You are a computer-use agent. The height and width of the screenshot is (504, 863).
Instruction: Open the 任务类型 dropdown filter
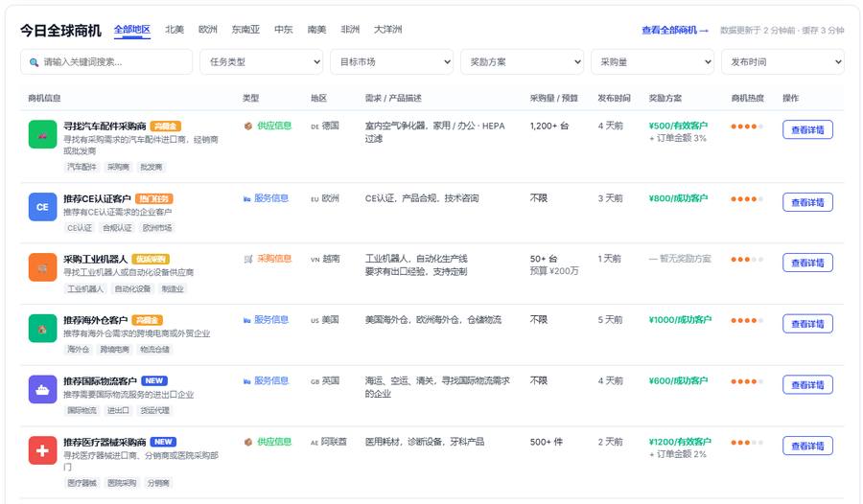262,62
